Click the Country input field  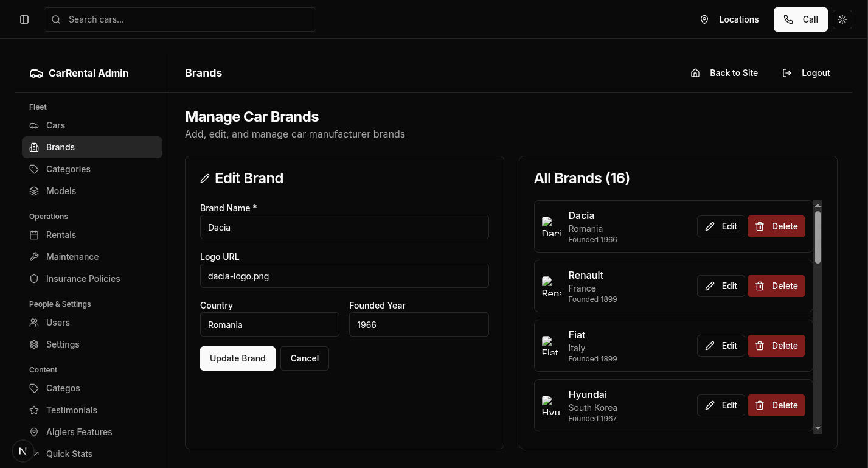[269, 324]
